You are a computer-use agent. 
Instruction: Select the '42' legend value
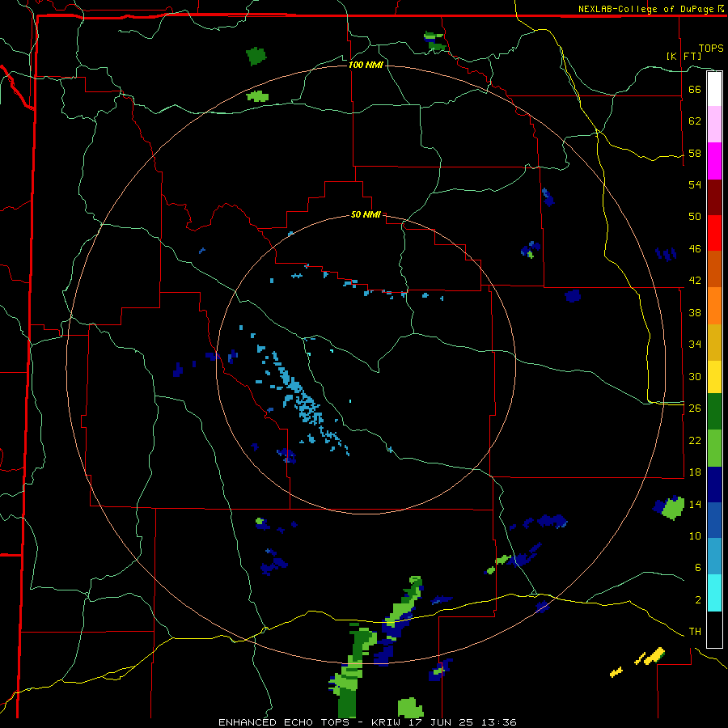tap(695, 281)
